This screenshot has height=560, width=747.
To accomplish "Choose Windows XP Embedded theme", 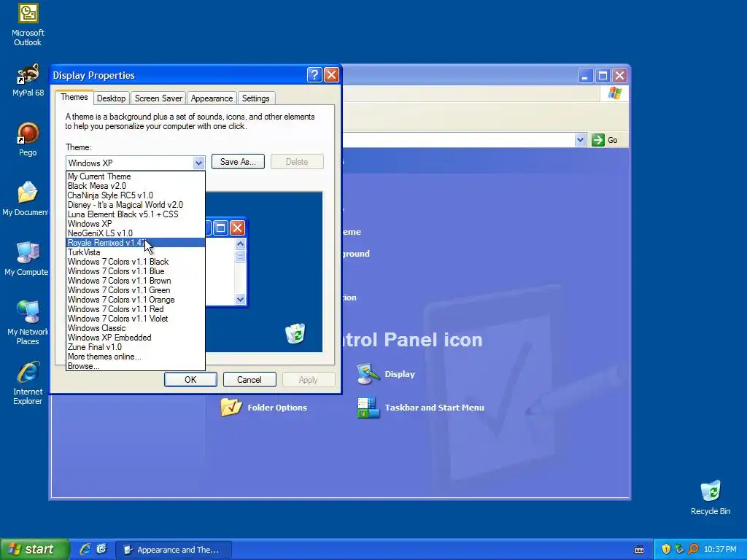I will tap(136, 338).
